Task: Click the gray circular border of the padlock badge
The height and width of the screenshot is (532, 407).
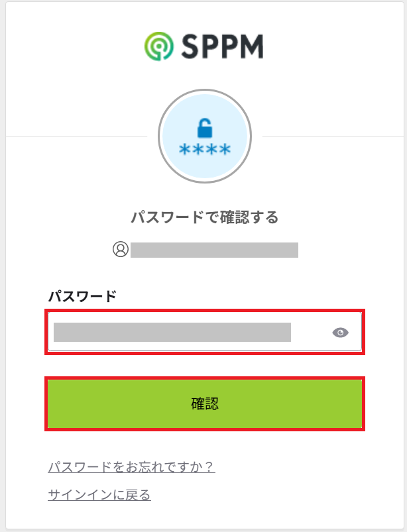Action: pos(160,136)
